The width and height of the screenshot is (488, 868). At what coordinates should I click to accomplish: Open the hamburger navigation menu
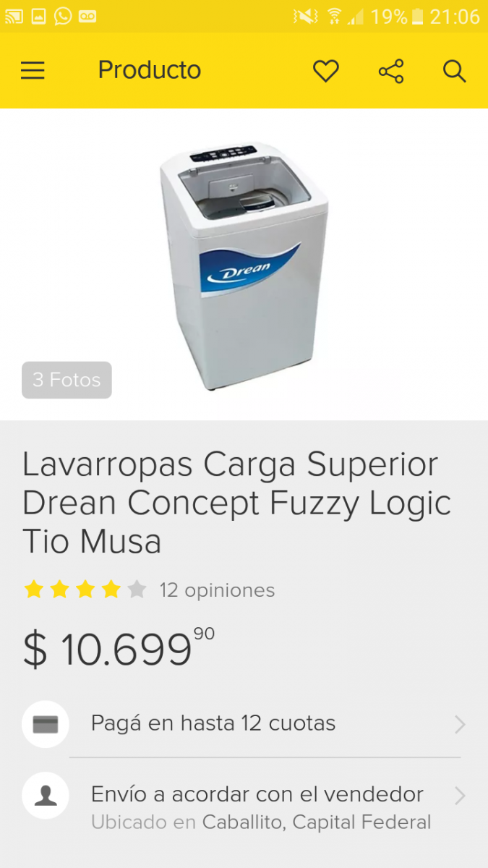point(33,70)
